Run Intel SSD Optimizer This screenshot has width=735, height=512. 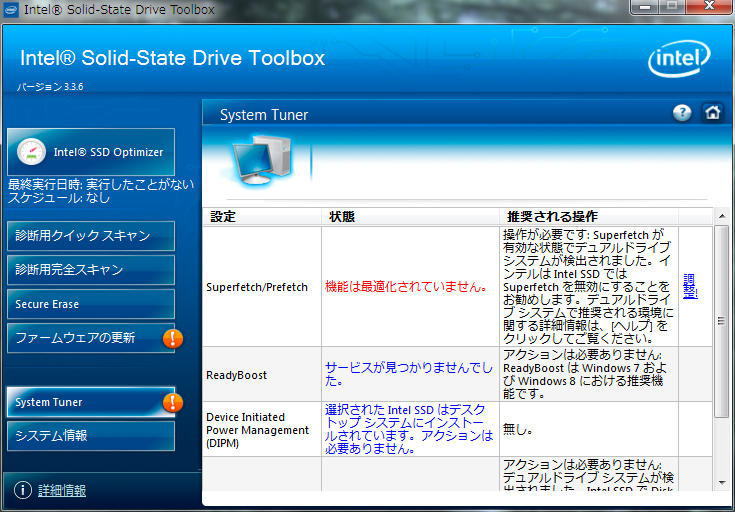coord(91,152)
